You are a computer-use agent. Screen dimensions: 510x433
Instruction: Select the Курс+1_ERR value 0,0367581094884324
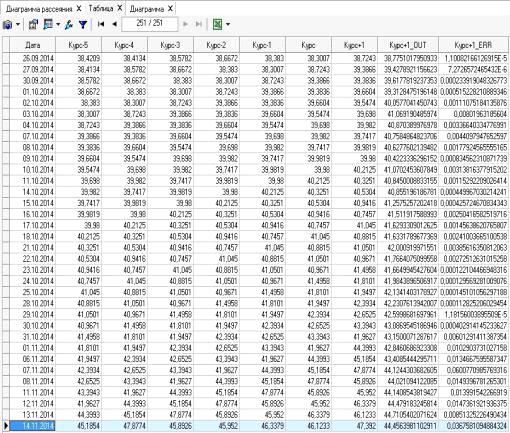(x=473, y=426)
